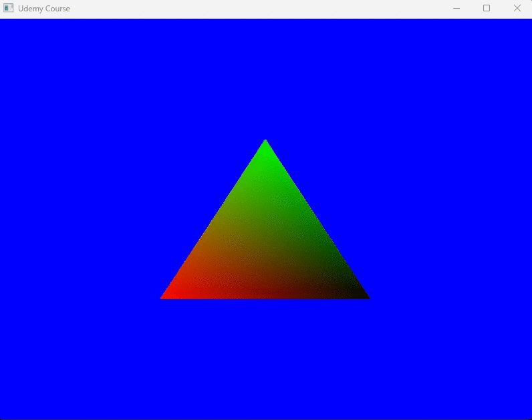532x420 pixels.
Task: Maximize the Udemy Course window
Action: [487, 9]
